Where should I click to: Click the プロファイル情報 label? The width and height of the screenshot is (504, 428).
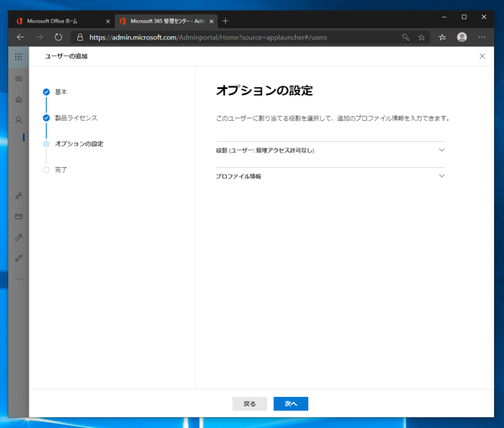coord(239,176)
